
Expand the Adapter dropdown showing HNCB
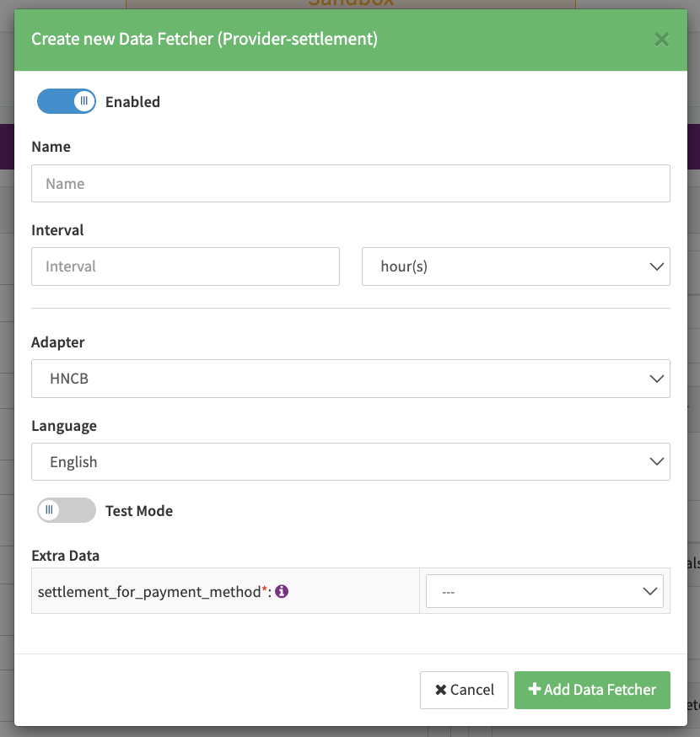pyautogui.click(x=350, y=379)
